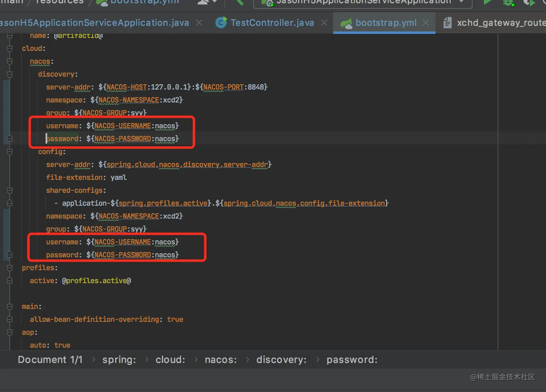Jump to 'spring:' in the breadcrumb bar
The width and height of the screenshot is (546, 392).
[119, 360]
